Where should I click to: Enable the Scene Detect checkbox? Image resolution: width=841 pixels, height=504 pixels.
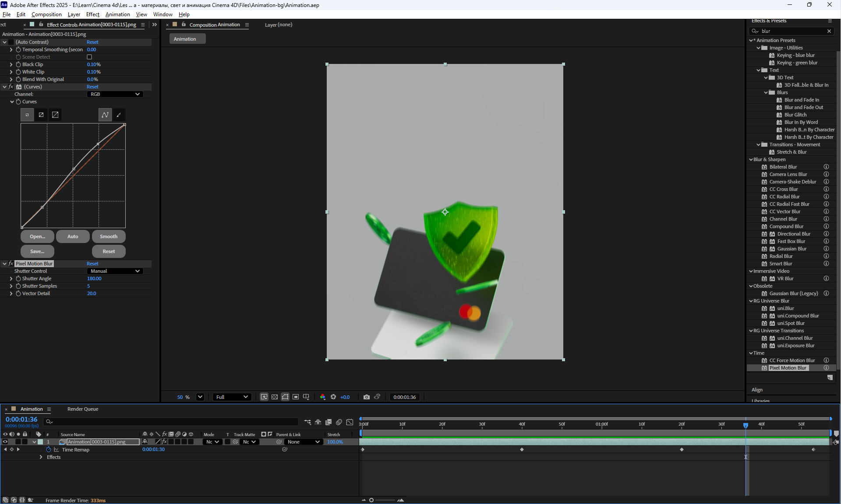tap(89, 57)
